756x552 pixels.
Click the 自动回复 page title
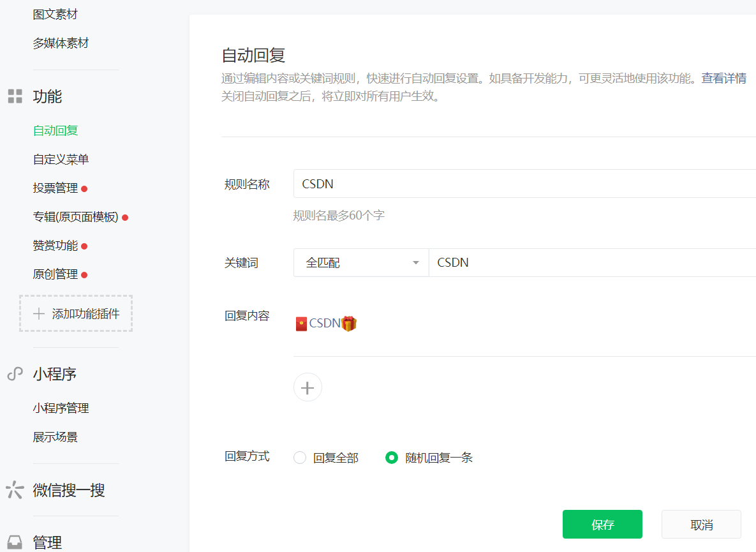254,56
